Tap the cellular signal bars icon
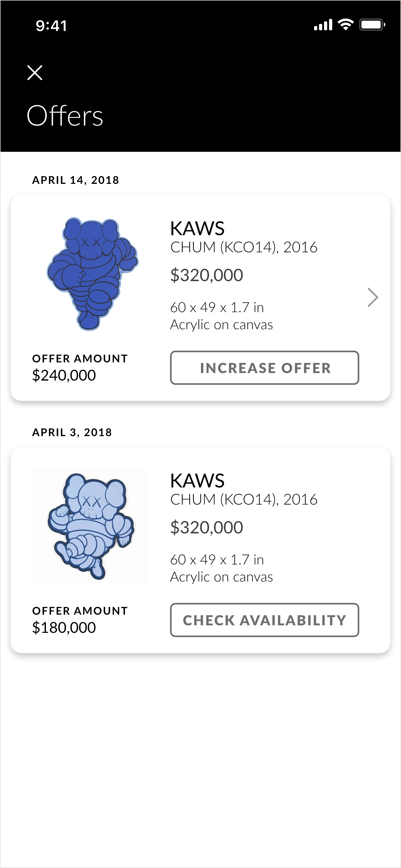 (323, 25)
